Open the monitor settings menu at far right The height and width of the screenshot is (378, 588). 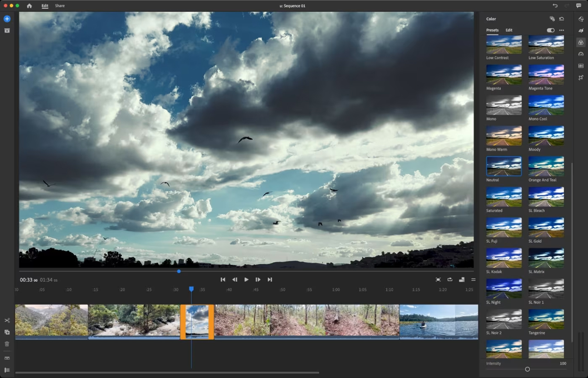pyautogui.click(x=473, y=280)
